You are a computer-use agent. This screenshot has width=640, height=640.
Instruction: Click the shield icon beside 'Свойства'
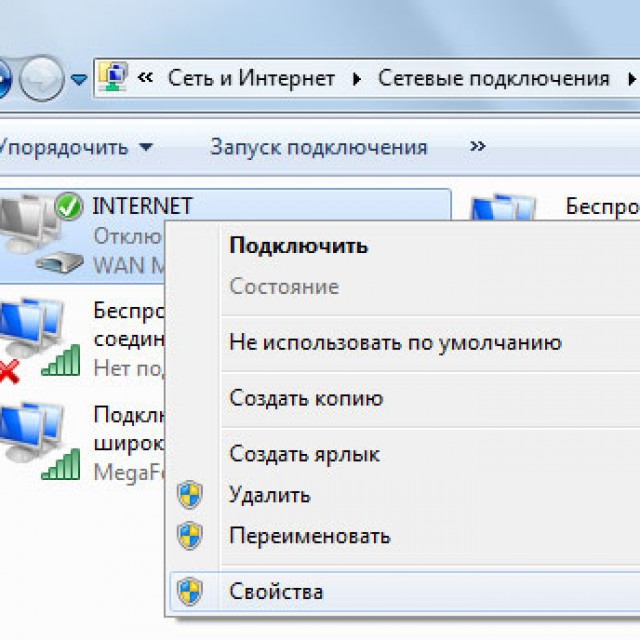(190, 591)
